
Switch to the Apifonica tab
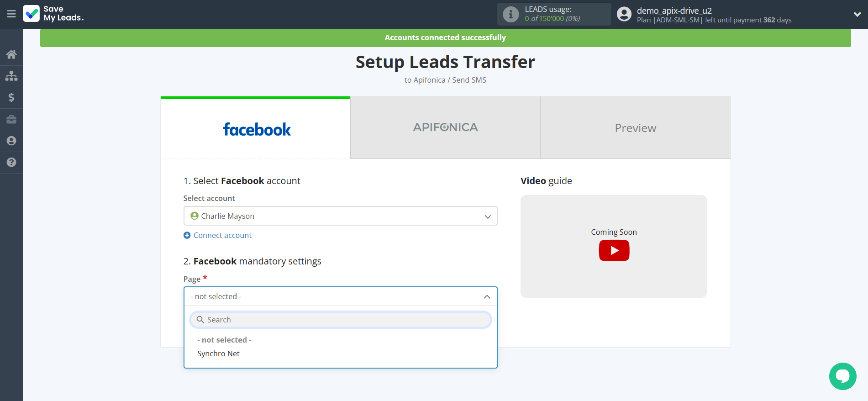[445, 127]
